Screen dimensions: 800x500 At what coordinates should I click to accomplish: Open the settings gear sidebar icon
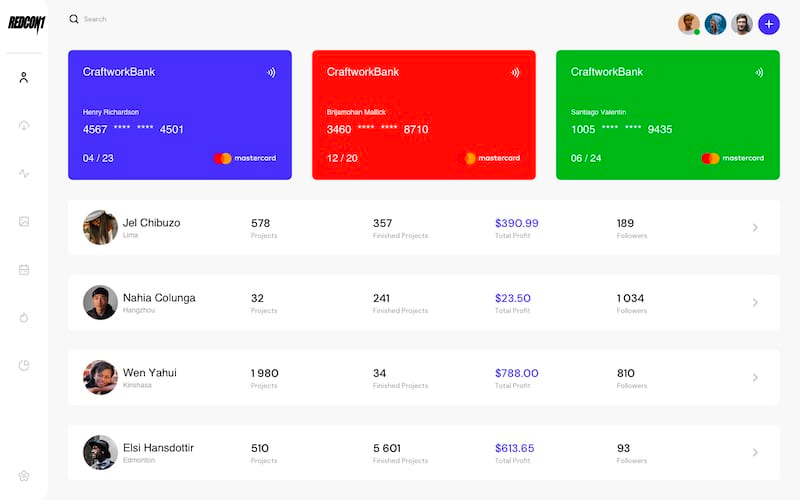[23, 476]
